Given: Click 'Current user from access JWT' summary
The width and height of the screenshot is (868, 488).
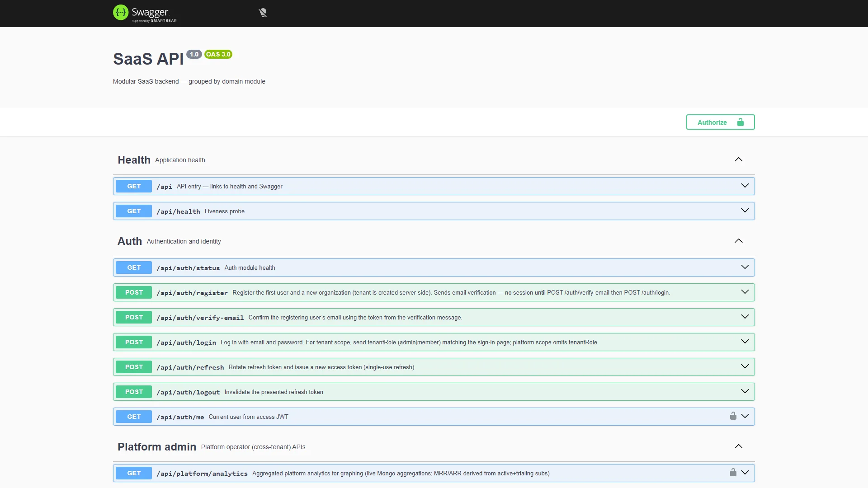Looking at the screenshot, I should point(248,417).
